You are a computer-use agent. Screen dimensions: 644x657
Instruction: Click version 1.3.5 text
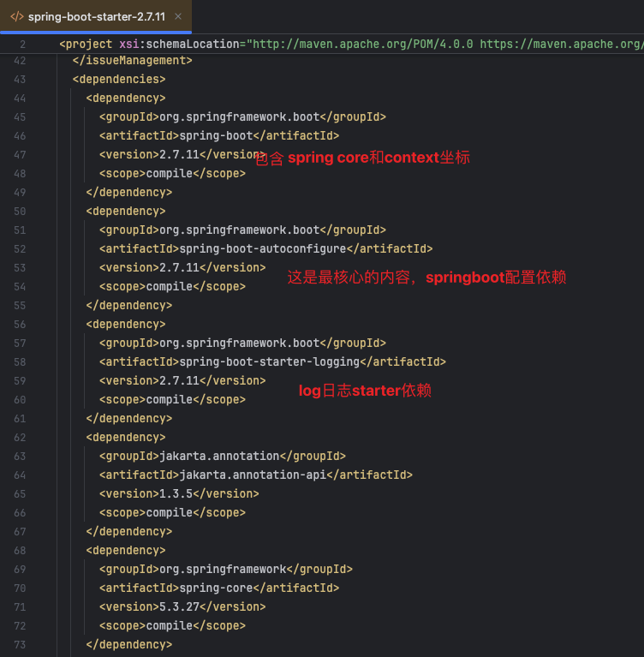[179, 493]
